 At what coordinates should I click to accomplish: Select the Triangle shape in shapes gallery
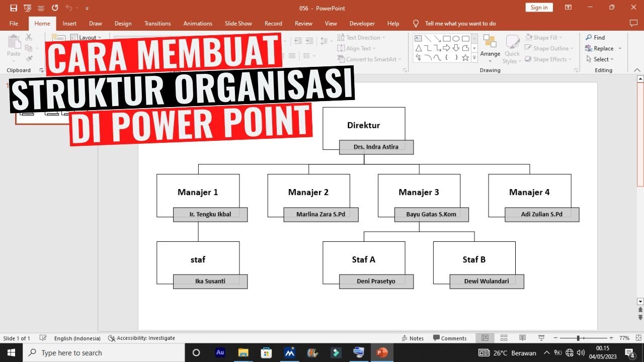tap(418, 48)
